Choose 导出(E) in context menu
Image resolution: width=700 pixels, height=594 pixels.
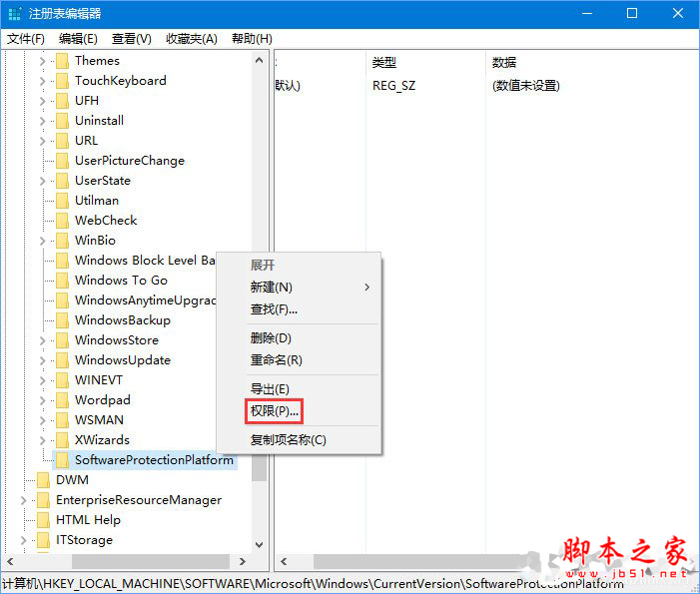point(300,388)
